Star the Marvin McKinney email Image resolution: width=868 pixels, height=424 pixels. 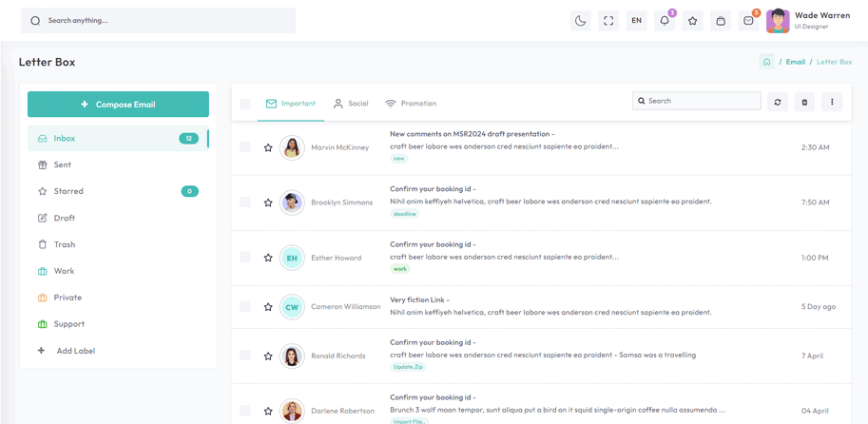click(268, 147)
